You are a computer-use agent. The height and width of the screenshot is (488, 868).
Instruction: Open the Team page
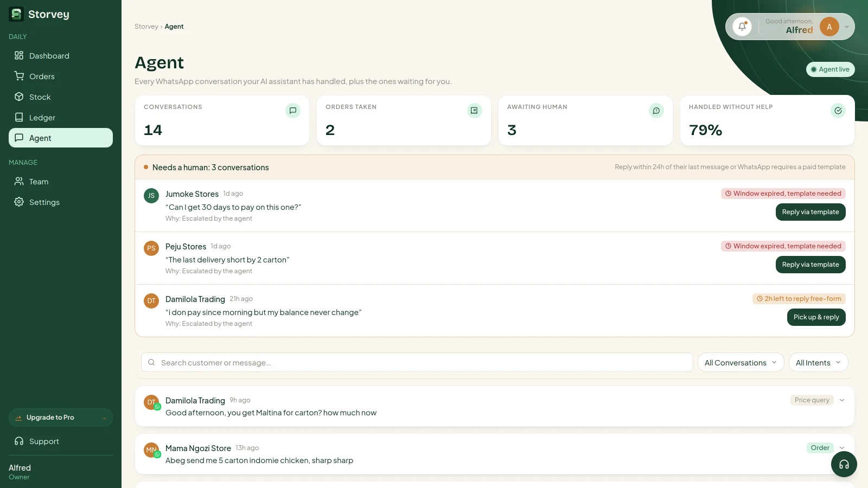point(61,182)
